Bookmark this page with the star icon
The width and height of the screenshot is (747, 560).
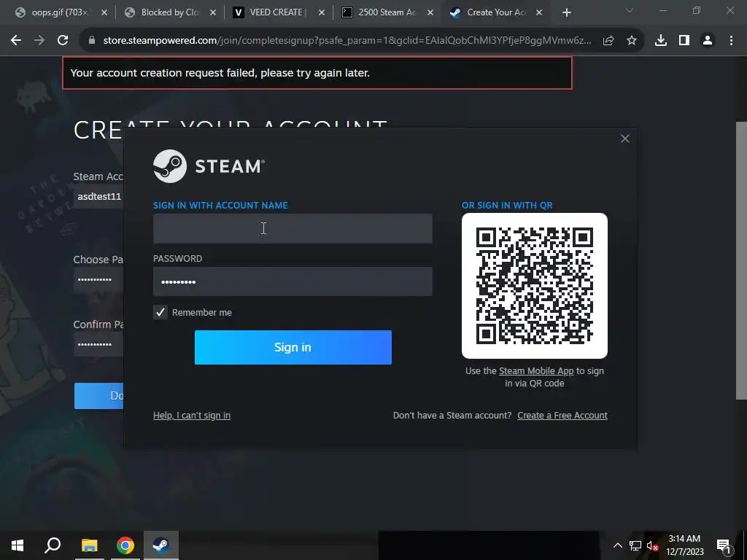point(632,41)
